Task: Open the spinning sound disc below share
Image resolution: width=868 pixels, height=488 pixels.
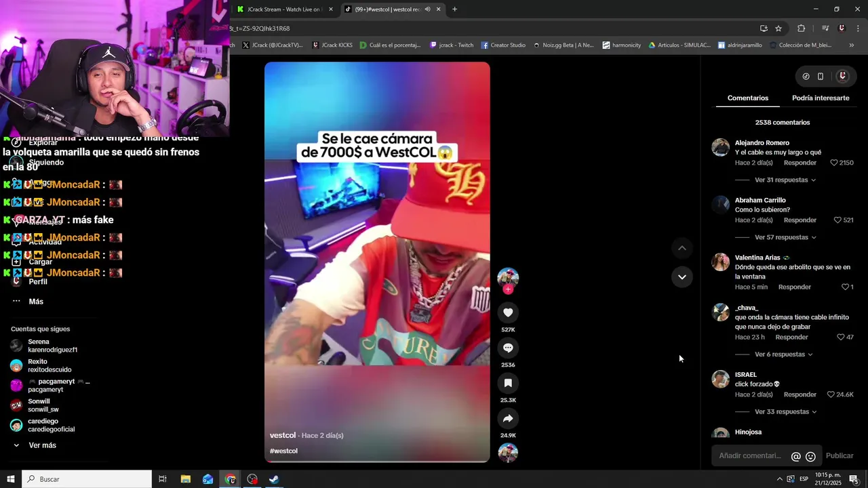Action: tap(508, 453)
